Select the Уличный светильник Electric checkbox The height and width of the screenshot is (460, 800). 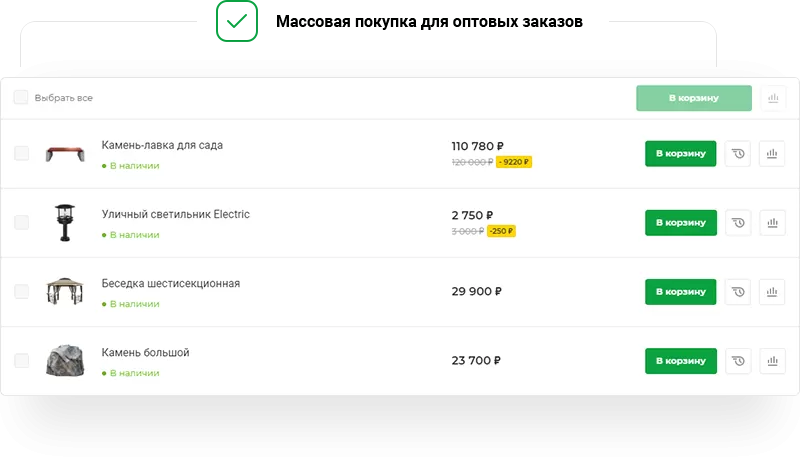21,223
